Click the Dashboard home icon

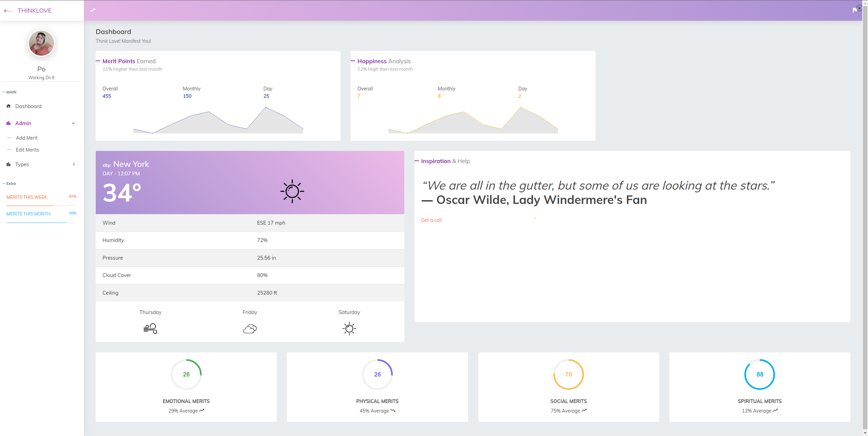8,106
